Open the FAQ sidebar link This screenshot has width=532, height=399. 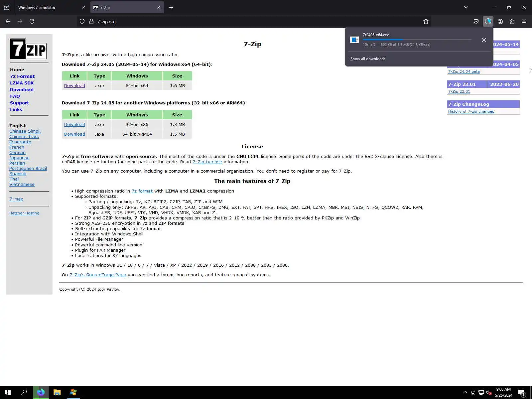click(x=15, y=96)
